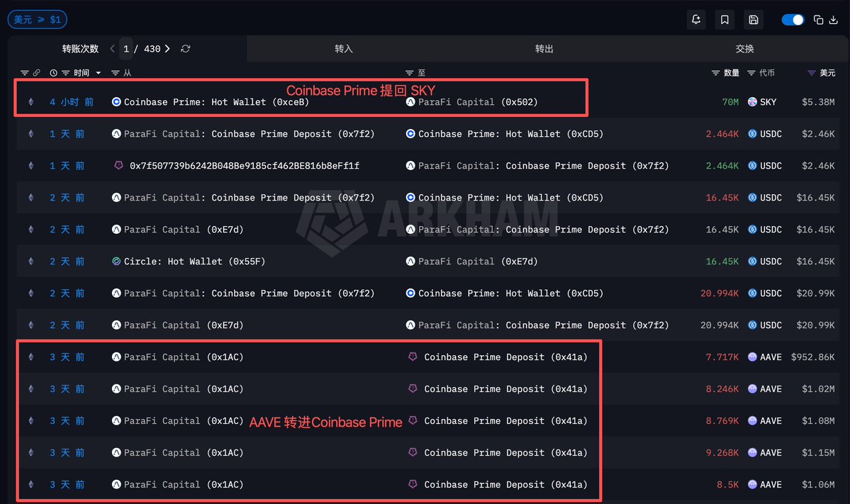Go to the previous page of transfers
The width and height of the screenshot is (850, 504).
[x=112, y=49]
